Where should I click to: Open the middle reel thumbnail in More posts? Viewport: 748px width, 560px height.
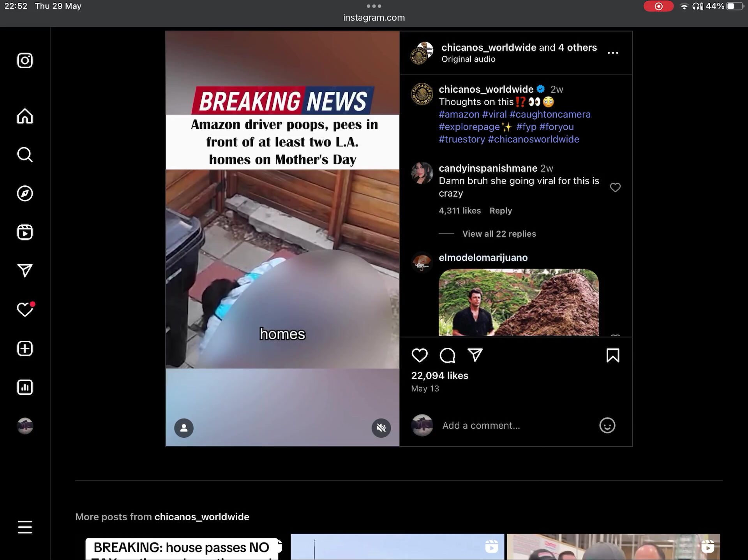click(x=397, y=547)
